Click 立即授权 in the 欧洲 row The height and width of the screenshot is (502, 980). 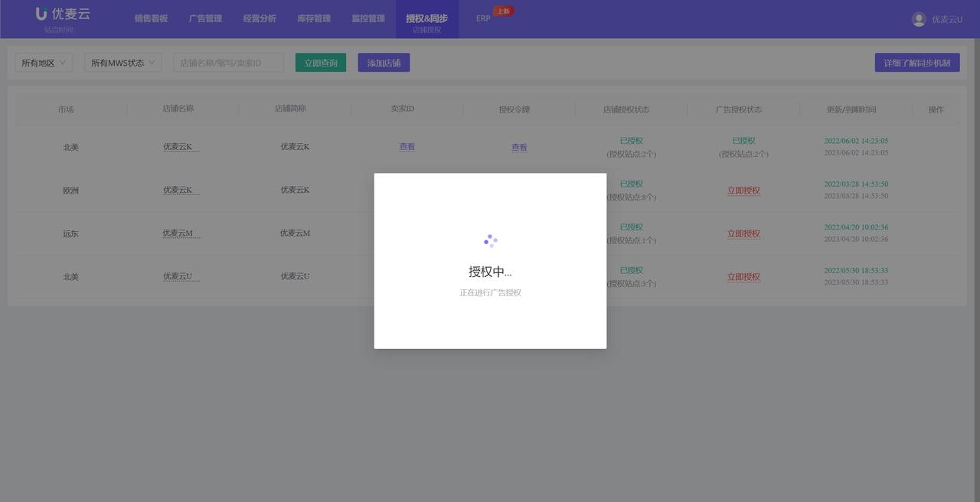pos(743,190)
